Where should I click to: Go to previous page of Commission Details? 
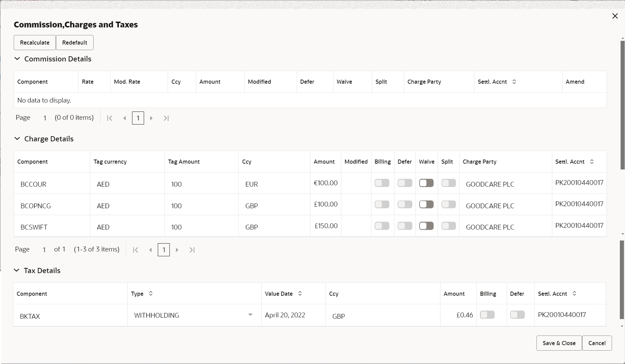tap(125, 118)
